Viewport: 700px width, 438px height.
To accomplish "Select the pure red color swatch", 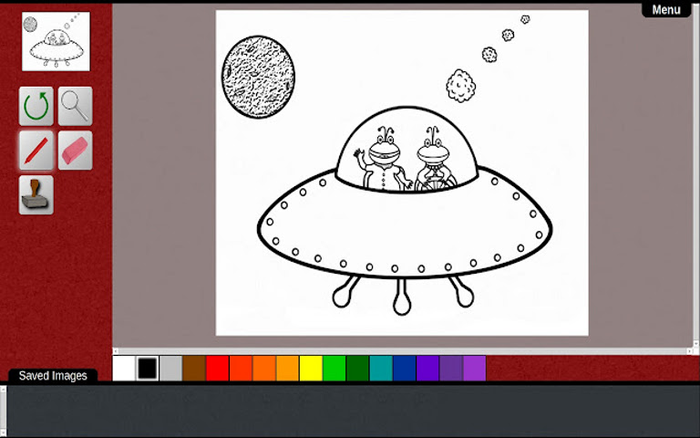I will 217,368.
